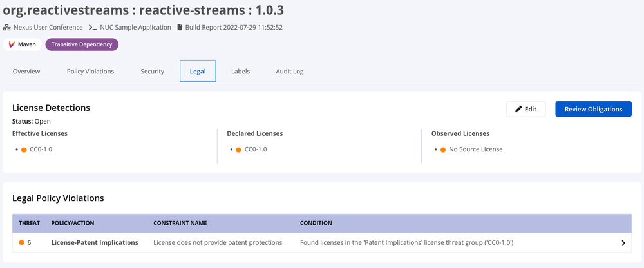Viewport: 644px width, 268px height.
Task: Click the organization hierarchy icon beside Nexus User Conference
Action: (6, 28)
